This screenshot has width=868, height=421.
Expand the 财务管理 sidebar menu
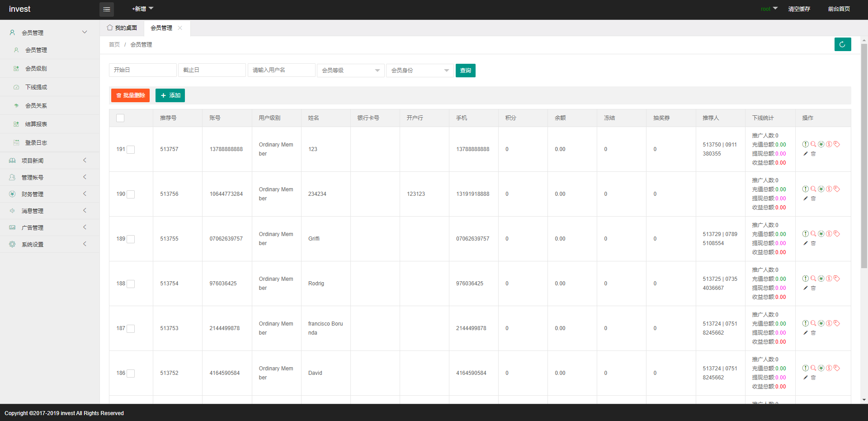[x=50, y=194]
